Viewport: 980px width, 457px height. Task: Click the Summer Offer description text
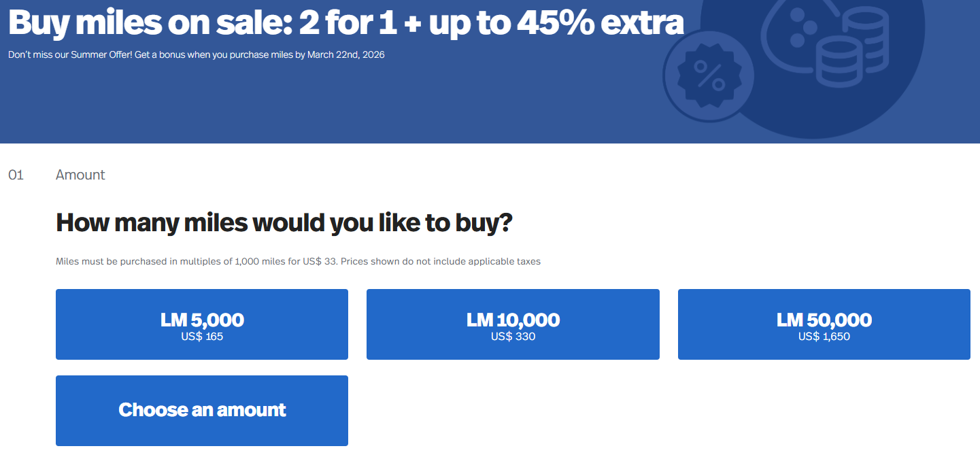(197, 54)
